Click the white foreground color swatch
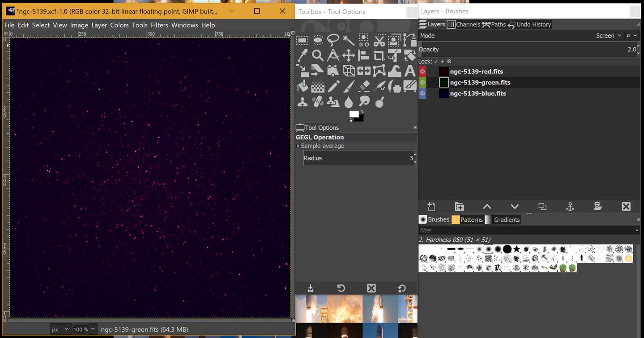 tap(354, 114)
